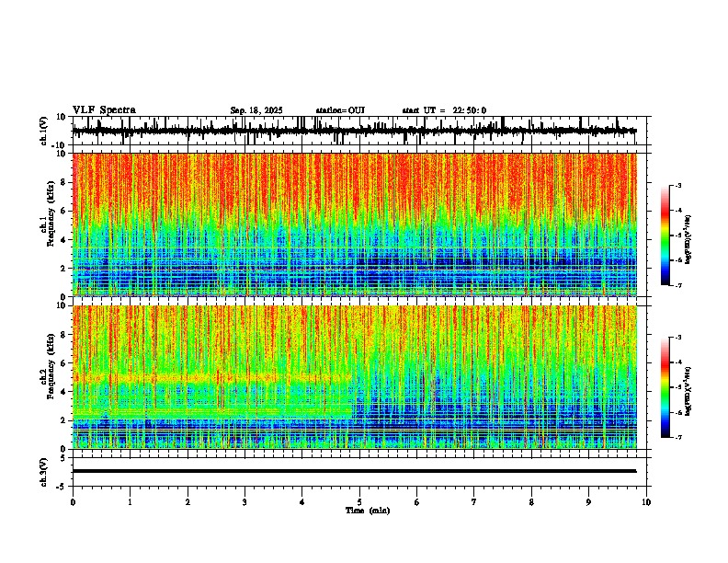Click the "ch.1(V)" waveform axis label
This screenshot has height=563, width=728.
click(44, 131)
